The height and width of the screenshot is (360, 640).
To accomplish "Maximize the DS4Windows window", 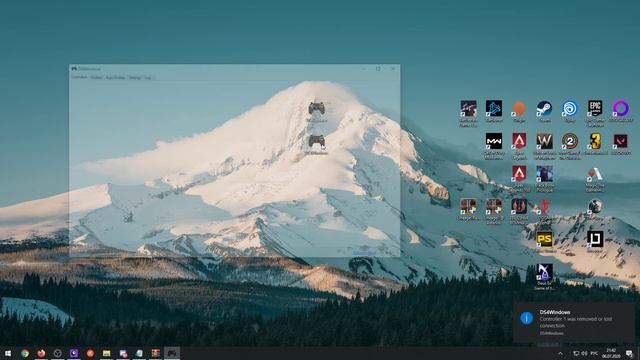I will pos(378,69).
